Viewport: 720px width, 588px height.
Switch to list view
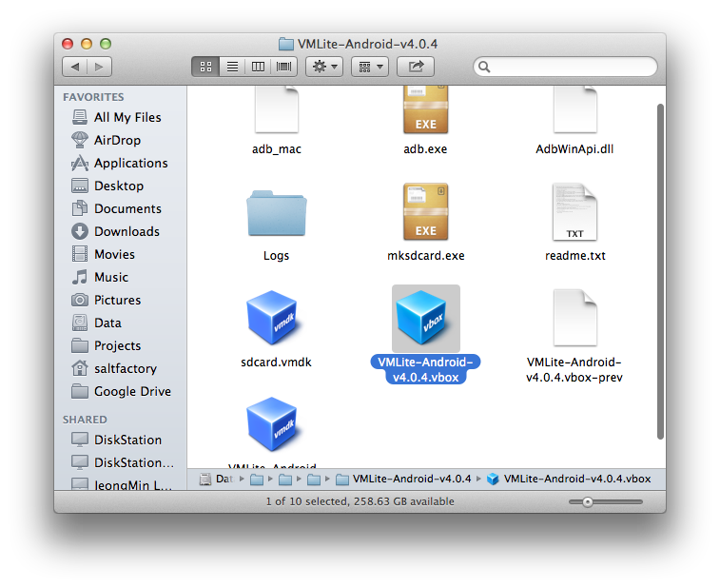232,67
